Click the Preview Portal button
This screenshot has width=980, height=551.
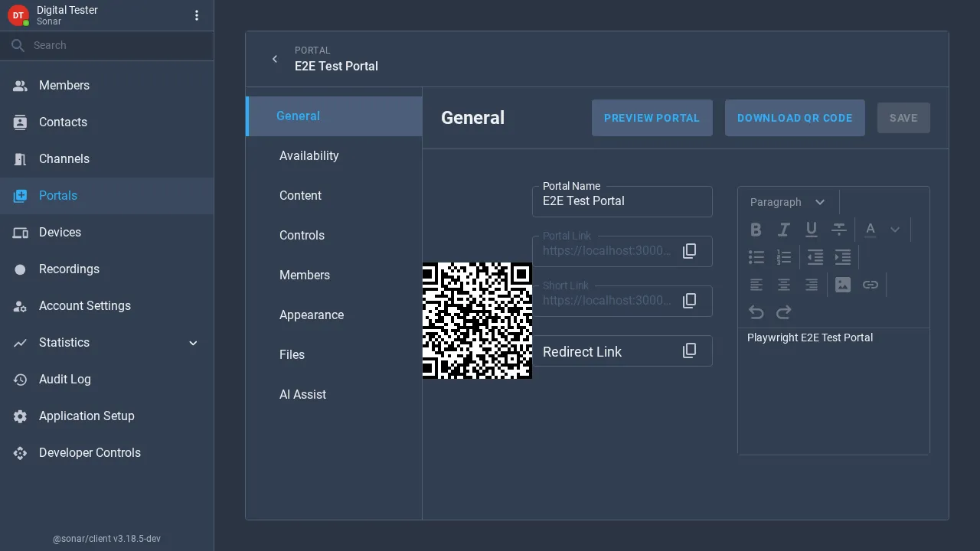(652, 118)
